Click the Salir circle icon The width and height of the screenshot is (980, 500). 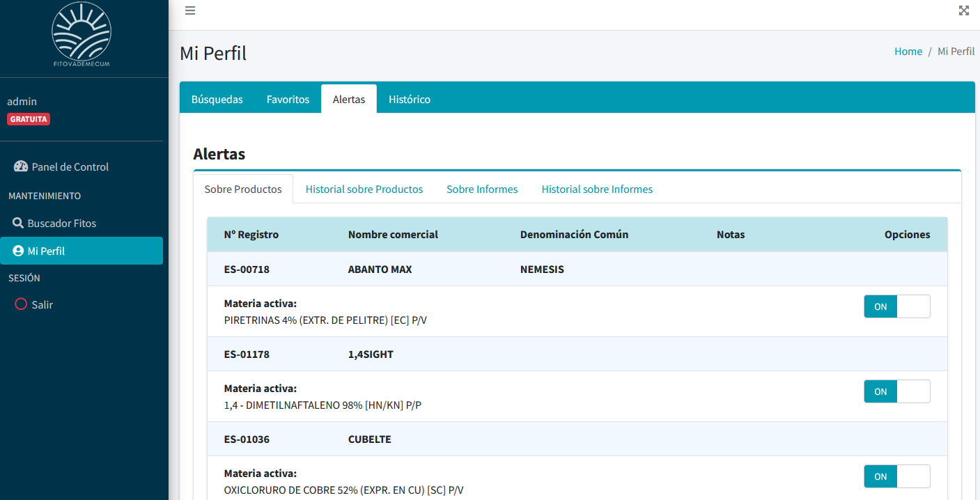(x=21, y=304)
